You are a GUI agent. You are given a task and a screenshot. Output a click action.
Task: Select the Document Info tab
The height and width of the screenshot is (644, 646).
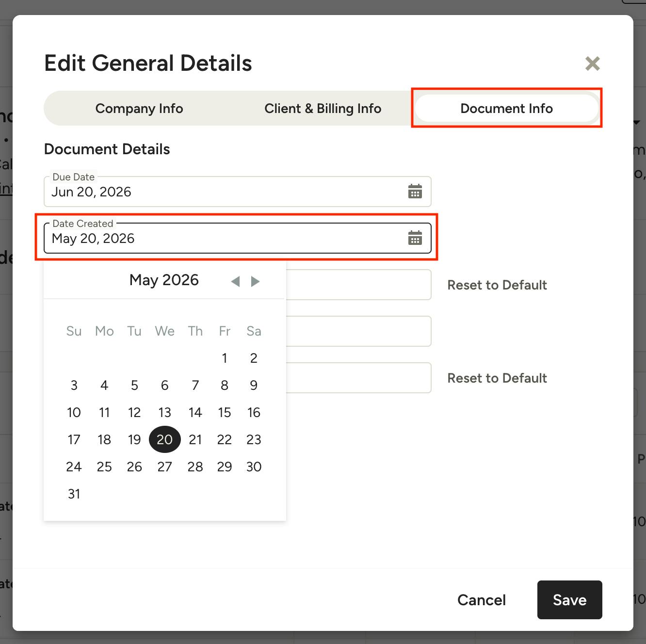[507, 108]
